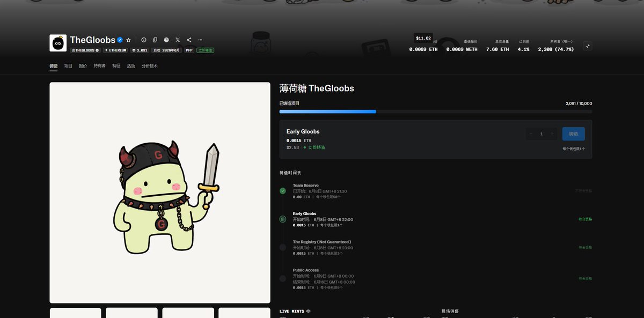
Task: Click the $11.62 price tooltip
Action: tap(423, 38)
